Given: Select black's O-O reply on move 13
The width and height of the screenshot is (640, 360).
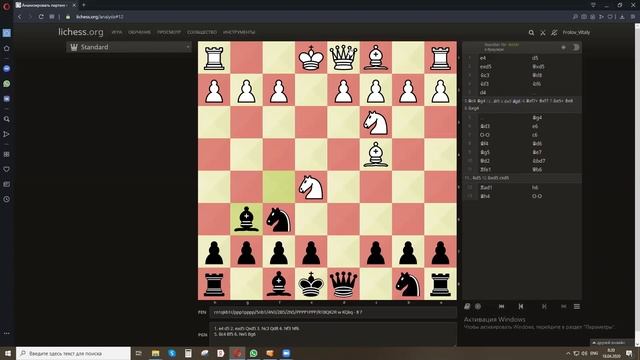Looking at the screenshot, I should 537,196.
